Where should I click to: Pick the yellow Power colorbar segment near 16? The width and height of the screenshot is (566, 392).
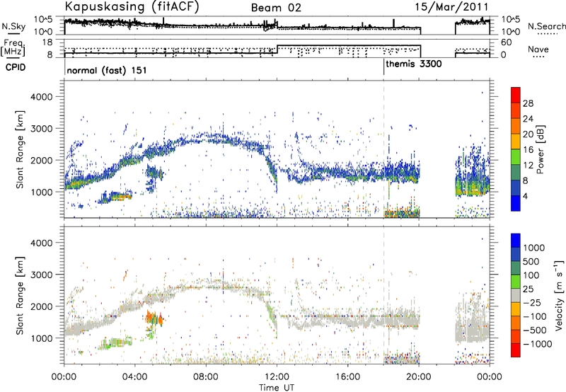pos(516,142)
